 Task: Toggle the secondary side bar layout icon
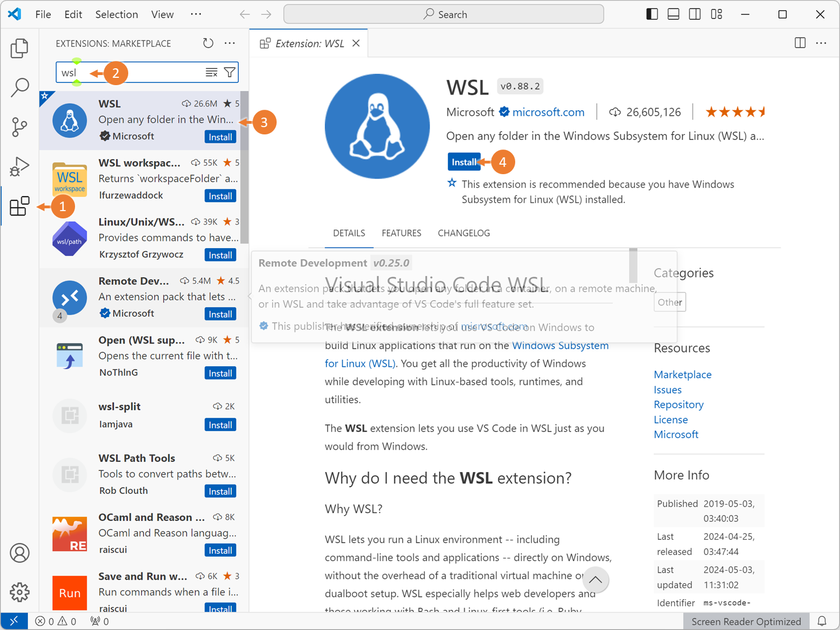click(x=695, y=15)
